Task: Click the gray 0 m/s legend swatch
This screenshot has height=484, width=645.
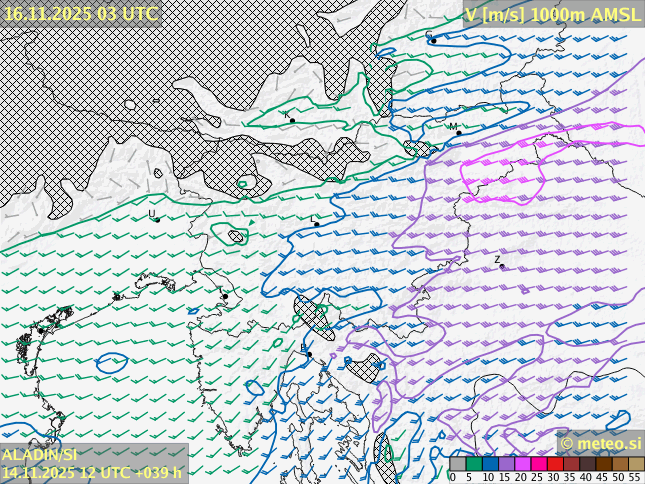Action: click(x=458, y=464)
